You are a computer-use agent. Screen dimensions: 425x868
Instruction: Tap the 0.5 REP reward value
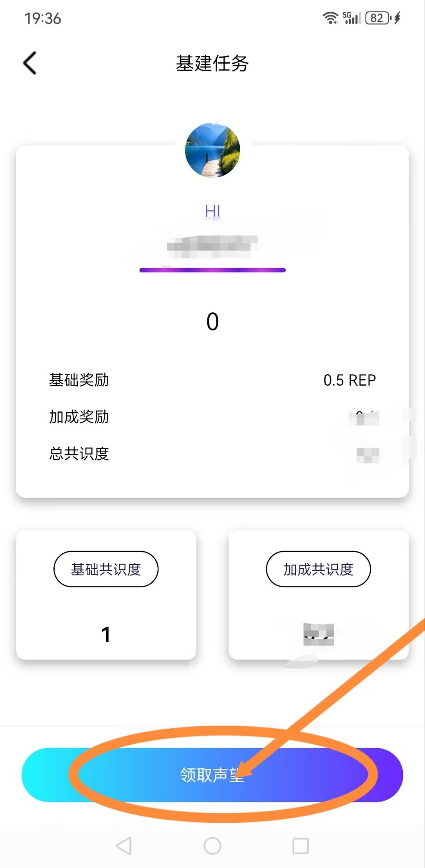pyautogui.click(x=350, y=380)
